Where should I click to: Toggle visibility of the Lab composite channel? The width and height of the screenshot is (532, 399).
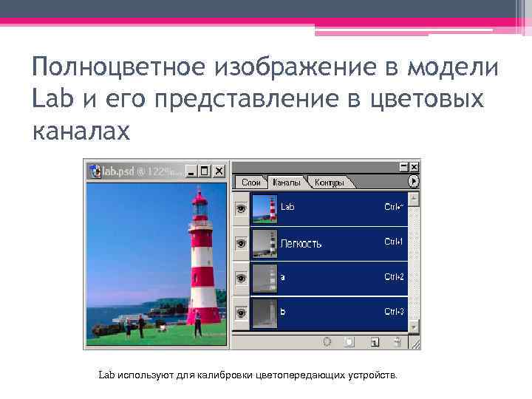click(x=241, y=208)
